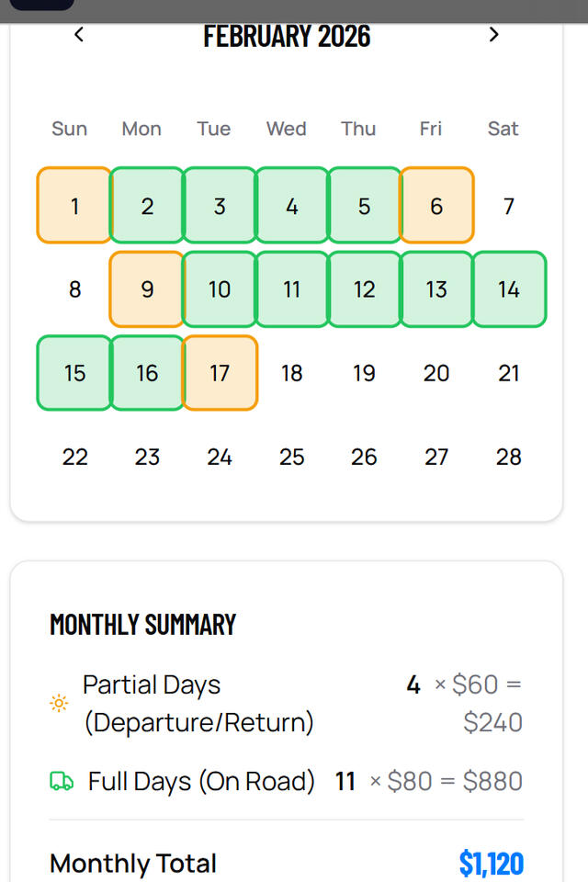Viewport: 588px width, 882px height.
Task: Advance to March using the right chevron
Action: (493, 35)
